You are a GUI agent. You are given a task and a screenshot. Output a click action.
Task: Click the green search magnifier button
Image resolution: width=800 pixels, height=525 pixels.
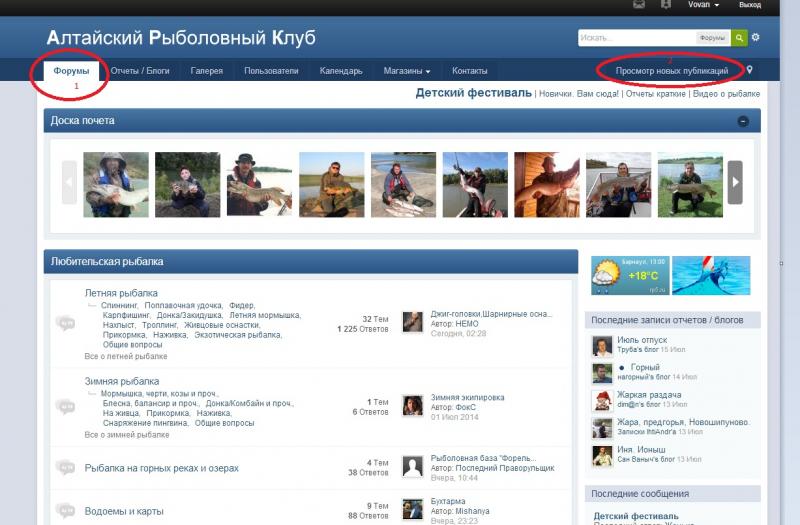pyautogui.click(x=739, y=38)
